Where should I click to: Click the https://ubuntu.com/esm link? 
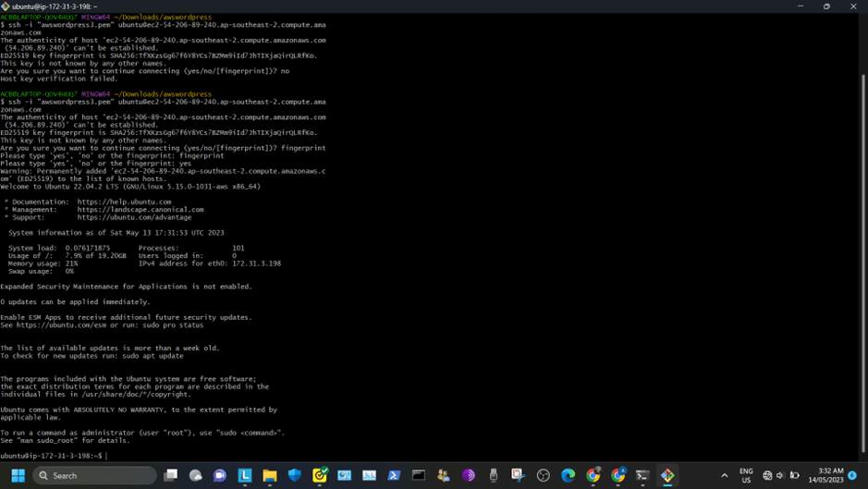[x=61, y=325]
